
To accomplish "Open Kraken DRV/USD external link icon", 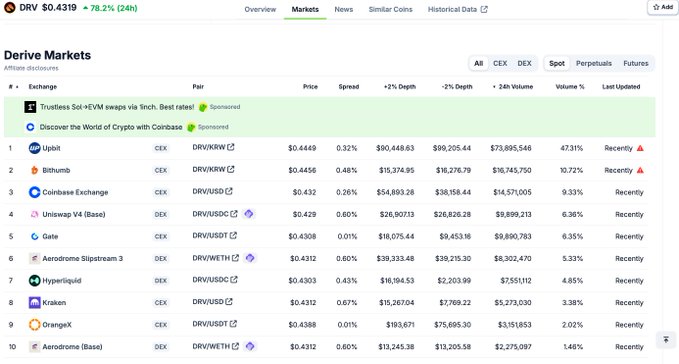I will [229, 302].
